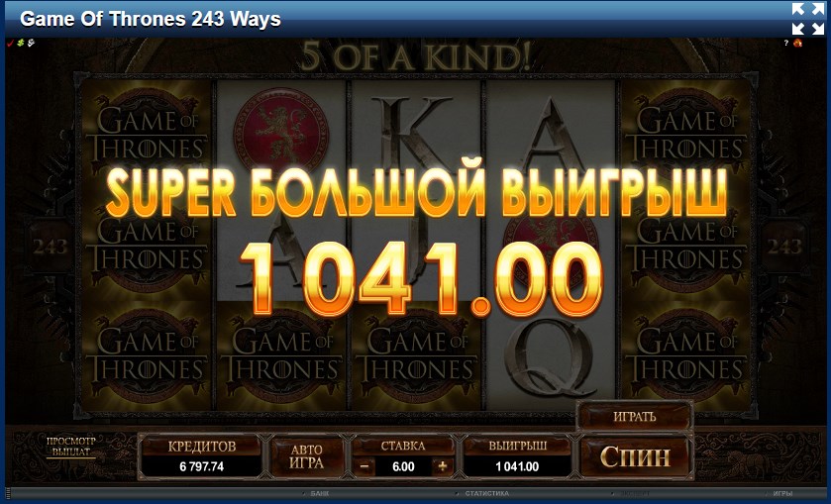
Task: Click the Выигрыш win amount display
Action: pyautogui.click(x=517, y=466)
